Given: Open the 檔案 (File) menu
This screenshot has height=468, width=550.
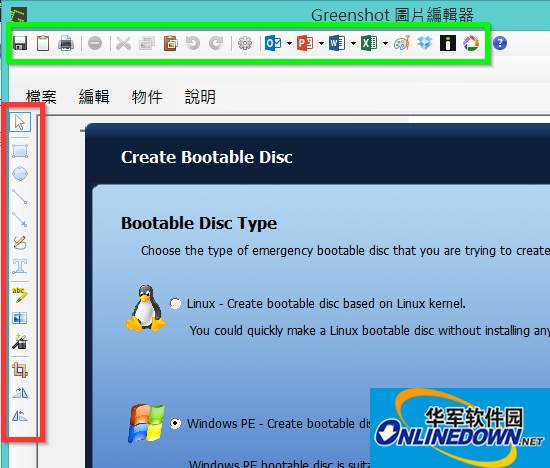Looking at the screenshot, I should pos(41,96).
